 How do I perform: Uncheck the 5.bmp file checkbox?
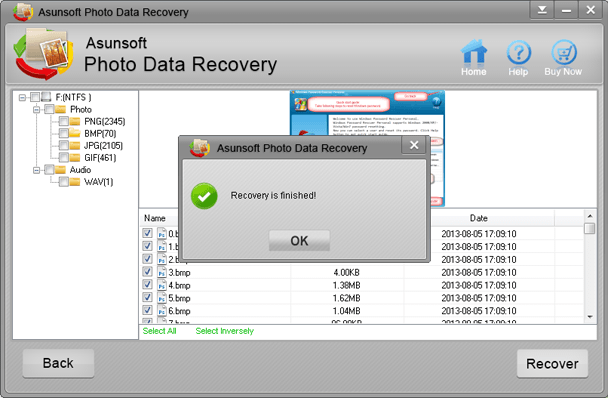point(147,297)
